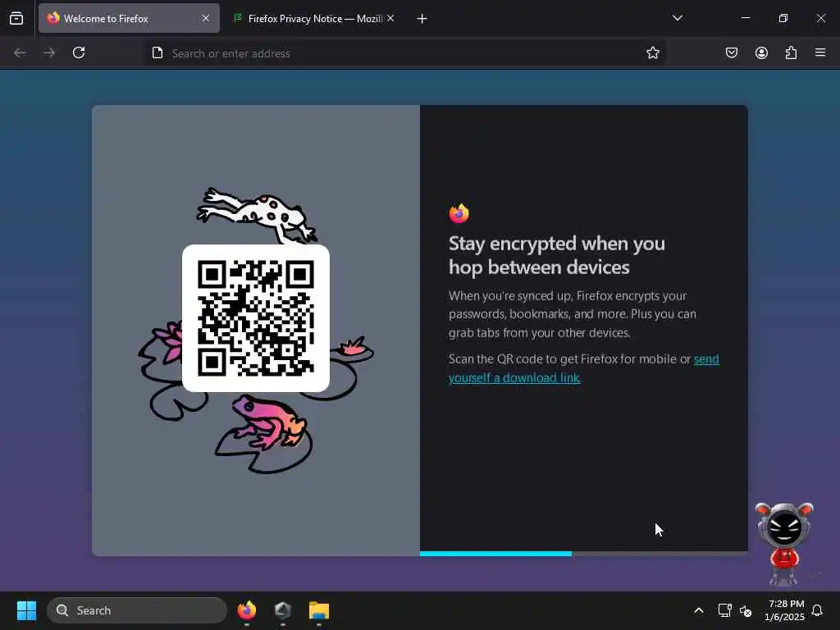Open the Firefox account menu
This screenshot has width=840, height=630.
tap(761, 52)
